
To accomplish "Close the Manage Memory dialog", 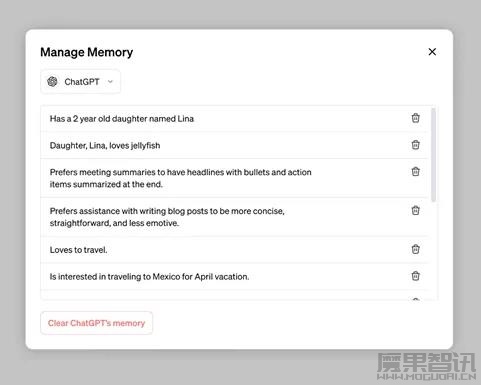I will (x=432, y=52).
